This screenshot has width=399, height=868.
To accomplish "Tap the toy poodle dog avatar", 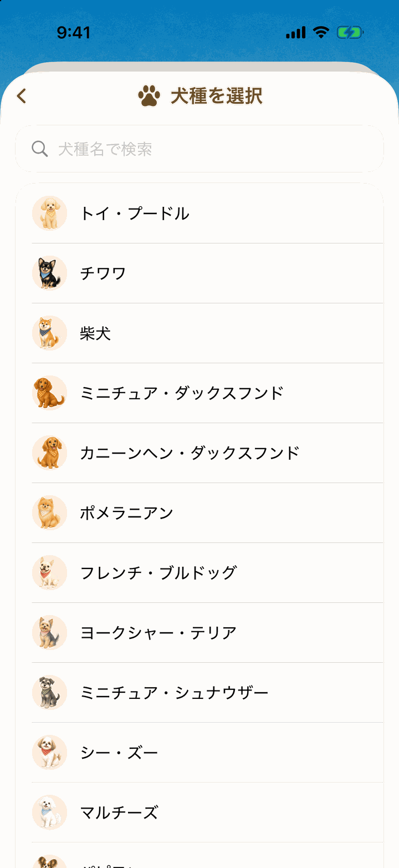I will 49,213.
